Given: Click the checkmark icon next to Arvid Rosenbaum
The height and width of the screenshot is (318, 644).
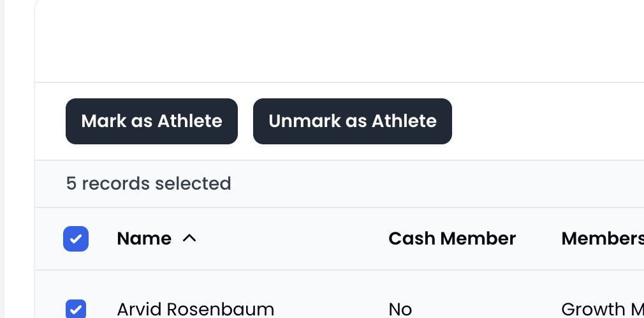Looking at the screenshot, I should [x=76, y=310].
